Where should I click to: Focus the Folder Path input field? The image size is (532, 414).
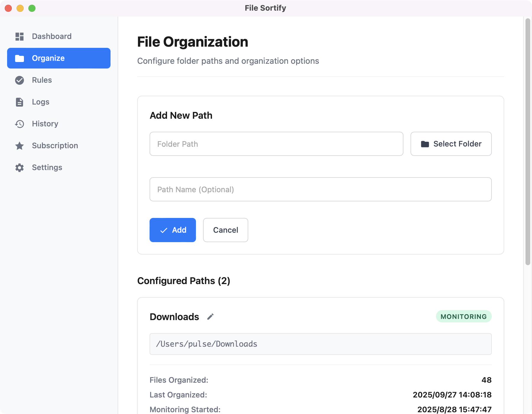point(276,144)
